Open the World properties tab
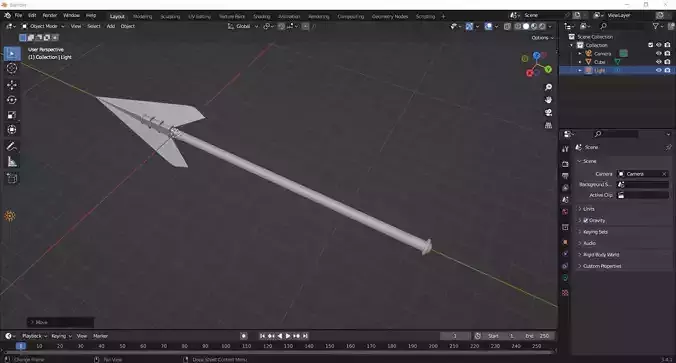The height and width of the screenshot is (363, 676). tap(565, 212)
